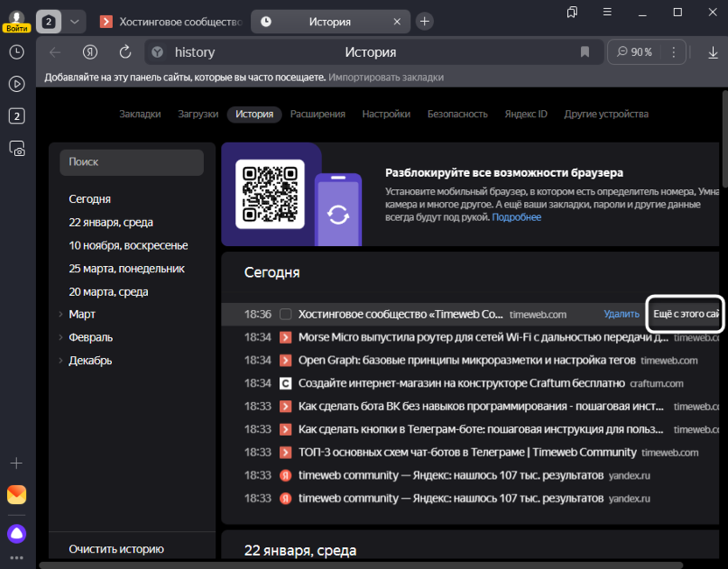Image resolution: width=728 pixels, height=569 pixels.
Task: Launch Alice assistant from the sidebar
Action: 17,533
